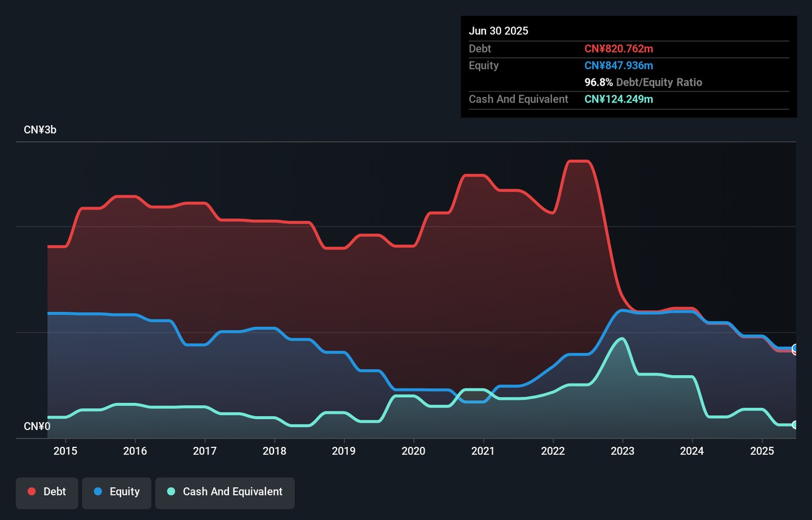The image size is (812, 520).
Task: Toggle the Debt series in the legend
Action: [x=47, y=492]
